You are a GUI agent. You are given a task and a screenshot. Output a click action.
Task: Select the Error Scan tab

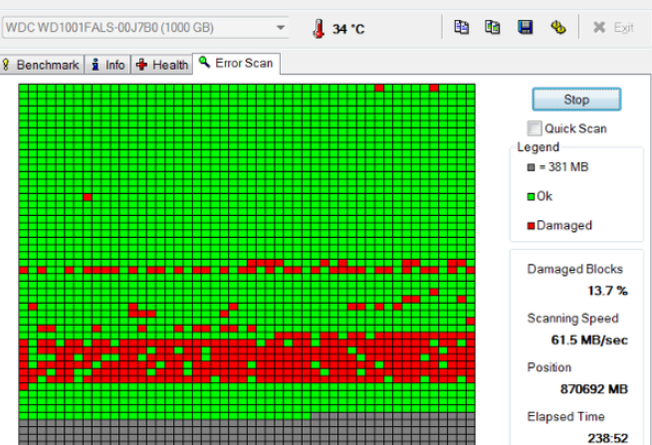tap(237, 64)
